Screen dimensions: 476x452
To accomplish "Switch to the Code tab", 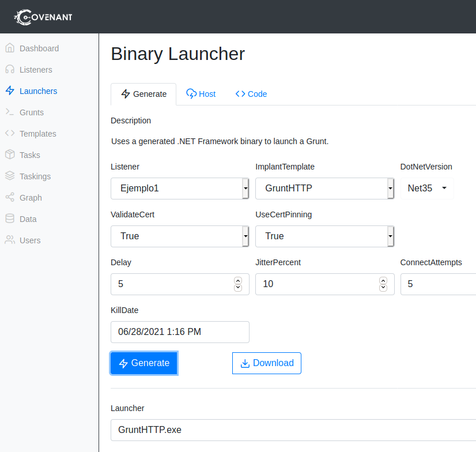I will [251, 94].
